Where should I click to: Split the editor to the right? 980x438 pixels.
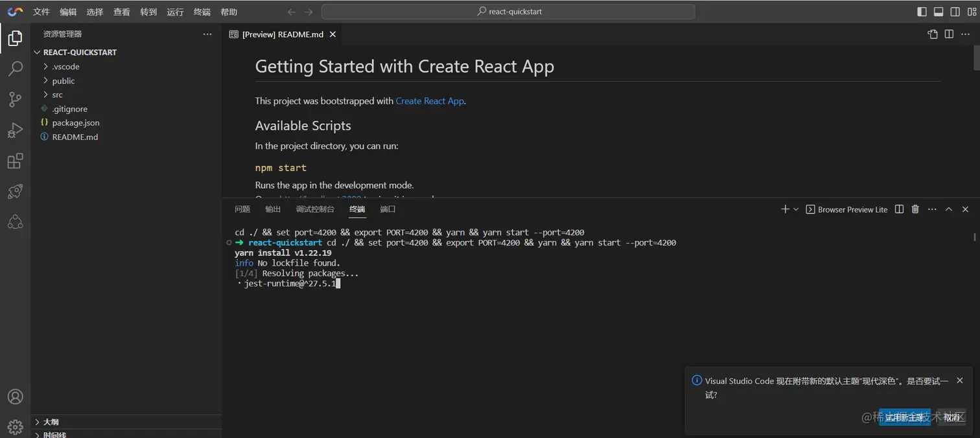(949, 34)
